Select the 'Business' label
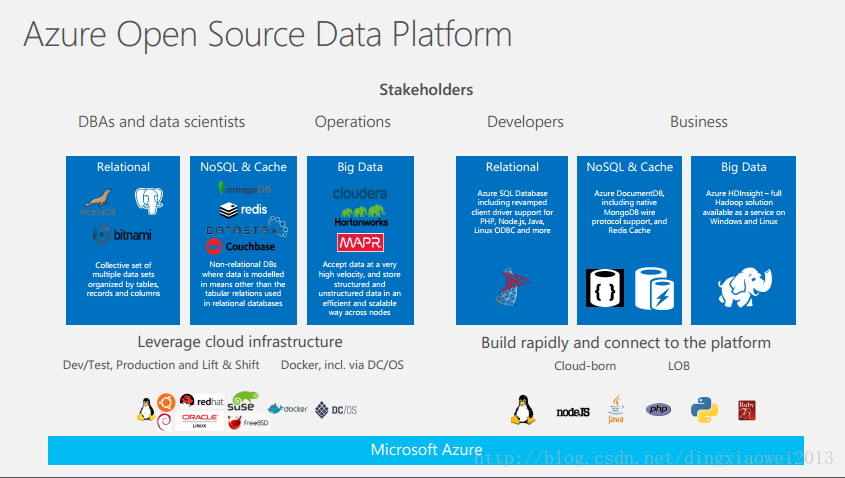 coord(699,122)
